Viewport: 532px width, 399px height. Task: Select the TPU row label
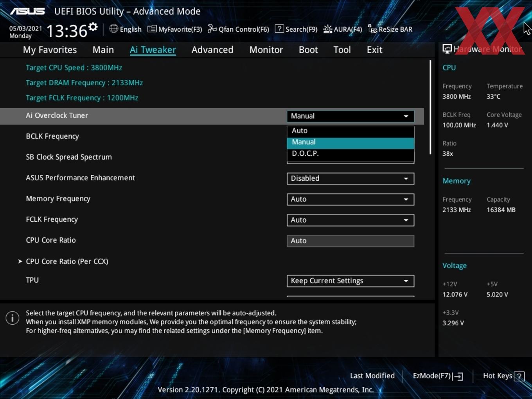pyautogui.click(x=32, y=280)
